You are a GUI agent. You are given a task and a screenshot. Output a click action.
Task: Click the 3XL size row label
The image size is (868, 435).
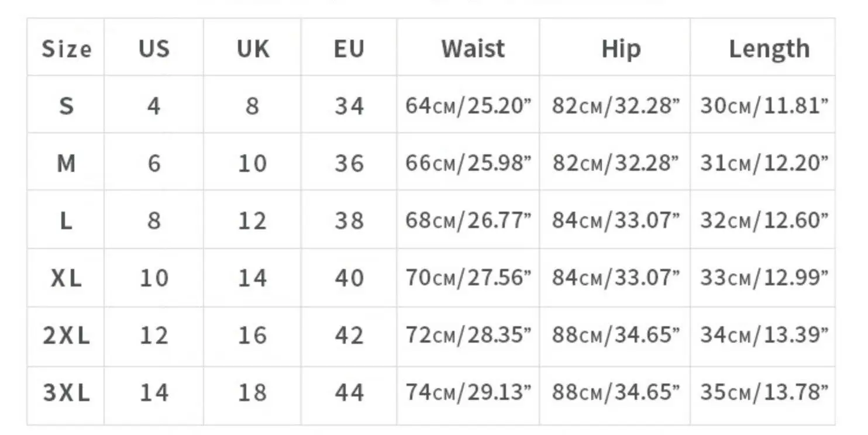[66, 392]
